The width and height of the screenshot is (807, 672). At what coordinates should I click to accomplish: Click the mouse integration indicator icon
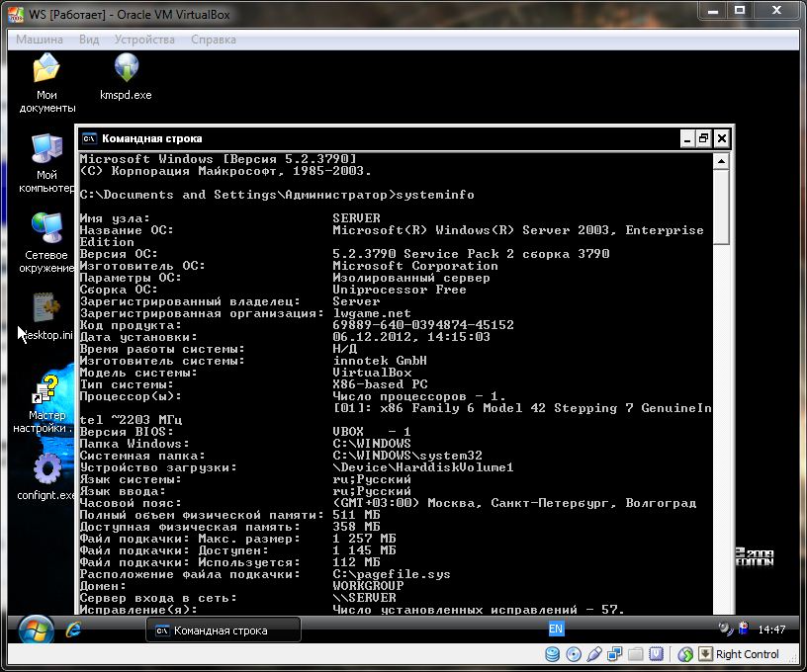[x=685, y=654]
